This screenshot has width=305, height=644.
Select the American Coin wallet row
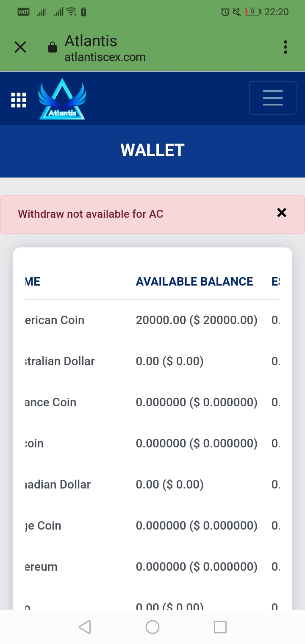tap(152, 320)
